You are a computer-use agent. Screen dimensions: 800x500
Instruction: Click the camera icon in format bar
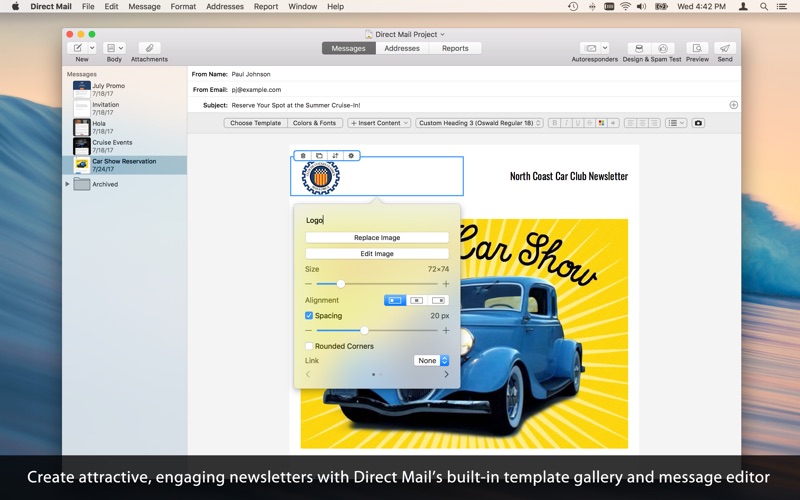pyautogui.click(x=698, y=123)
